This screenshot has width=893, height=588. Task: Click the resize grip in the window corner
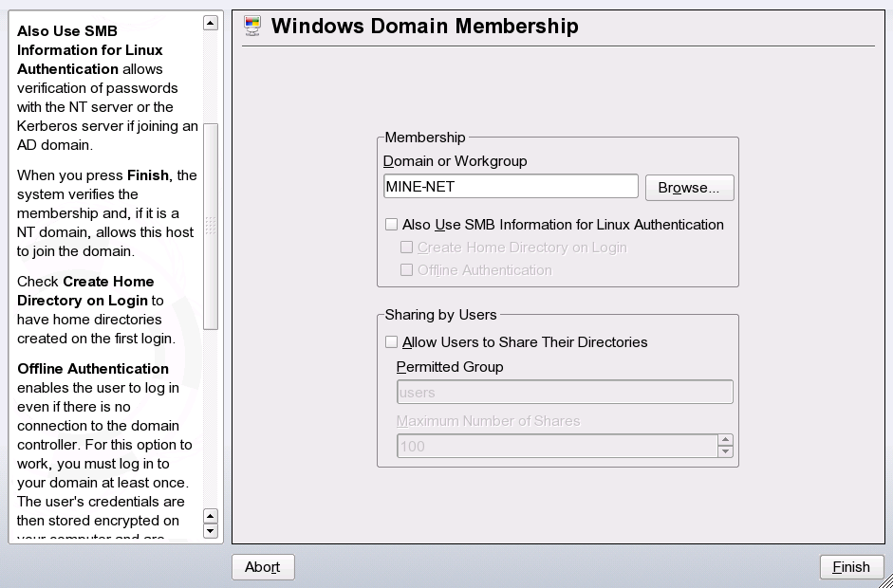tap(884, 579)
